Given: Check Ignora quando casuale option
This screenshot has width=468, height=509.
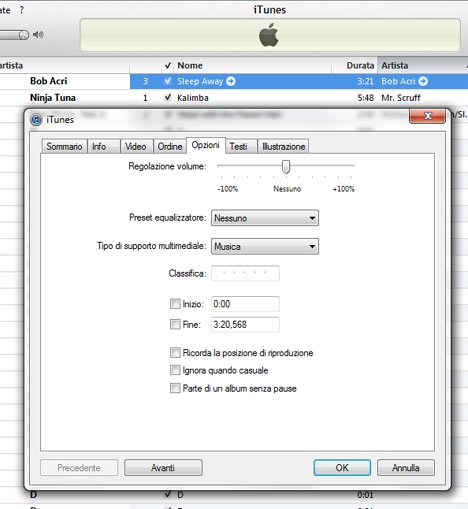Looking at the screenshot, I should tap(175, 370).
